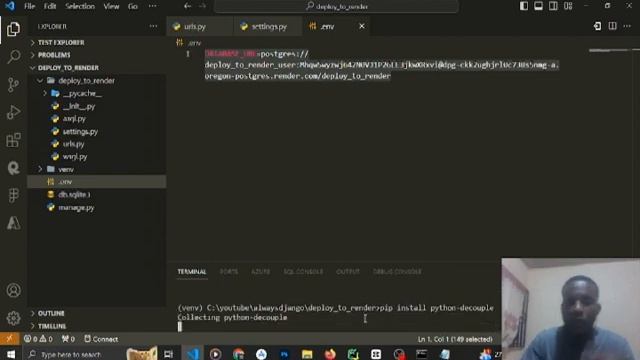640x360 pixels.
Task: Switch to the Terminal panel tab
Action: [x=192, y=271]
